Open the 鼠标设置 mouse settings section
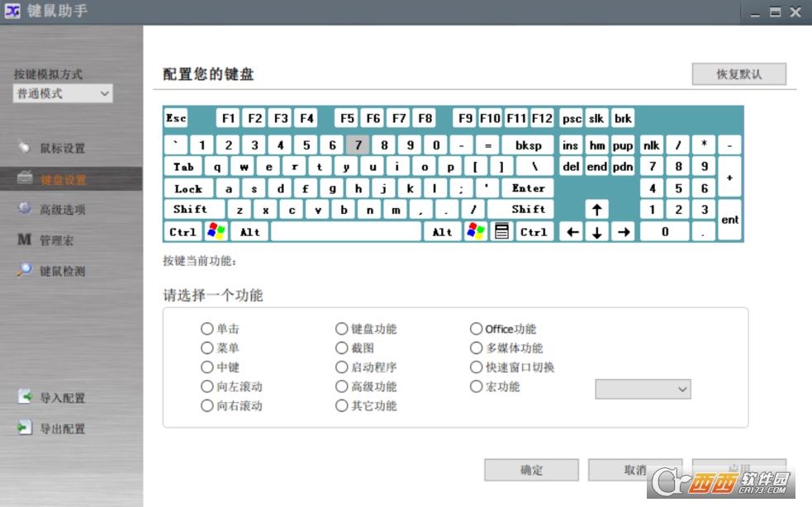 click(x=62, y=149)
